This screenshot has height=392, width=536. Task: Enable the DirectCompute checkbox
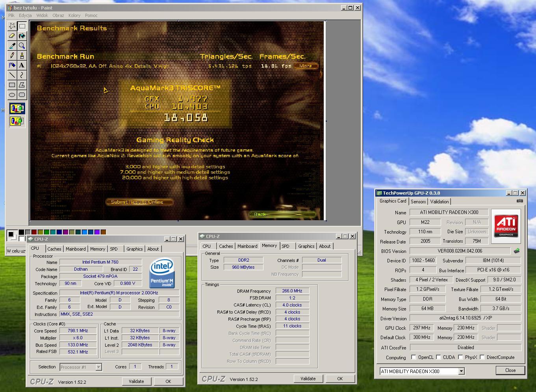(482, 357)
